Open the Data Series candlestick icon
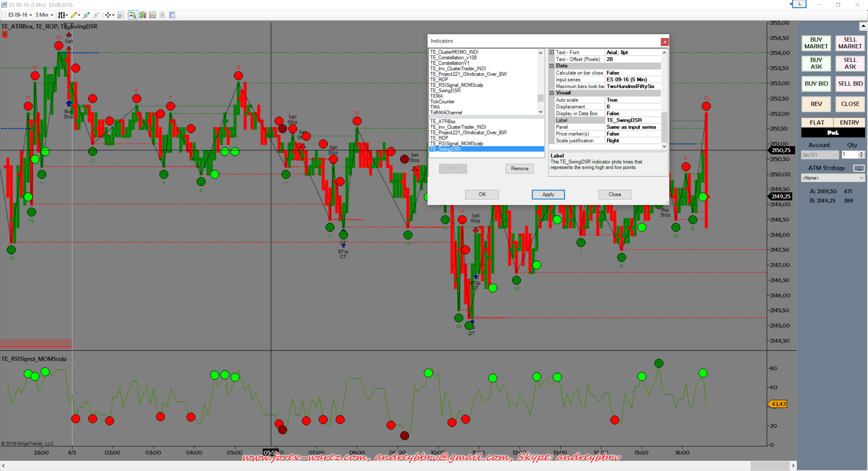Screen dimensions: 868x471 [143, 15]
